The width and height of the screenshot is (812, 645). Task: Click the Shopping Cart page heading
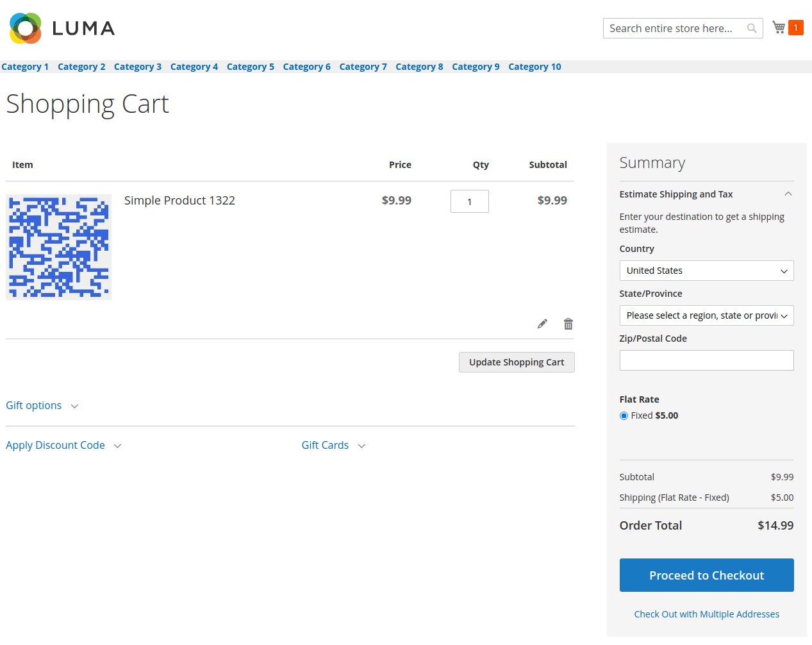88,104
